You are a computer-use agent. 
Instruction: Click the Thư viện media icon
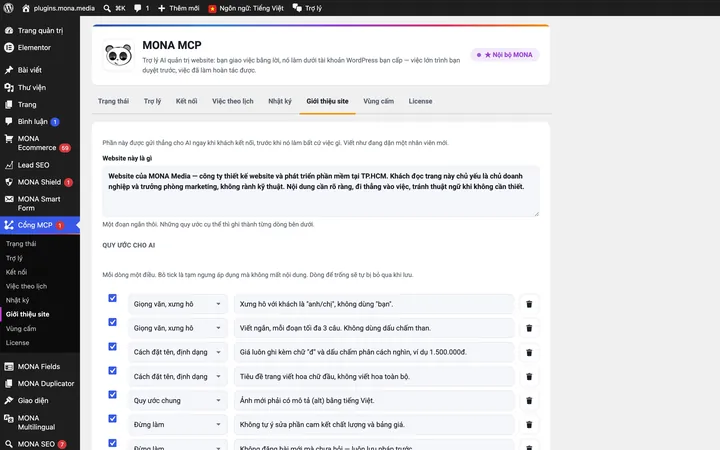[9, 87]
